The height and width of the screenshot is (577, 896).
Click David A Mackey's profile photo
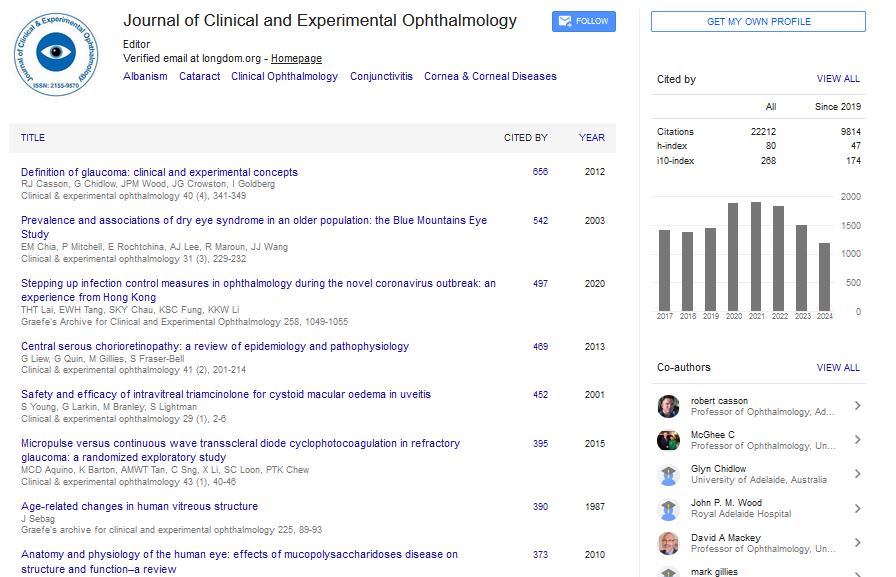pos(668,543)
